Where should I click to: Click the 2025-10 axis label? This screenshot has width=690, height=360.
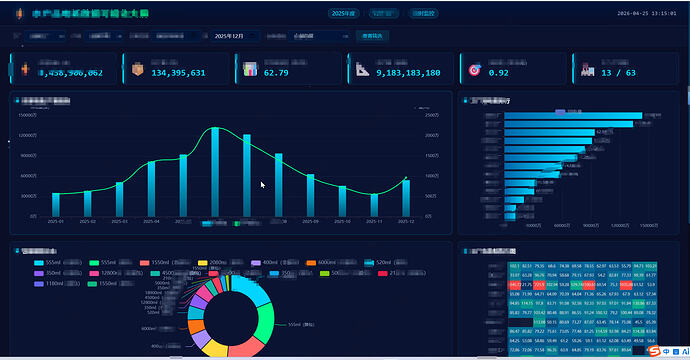(x=342, y=221)
